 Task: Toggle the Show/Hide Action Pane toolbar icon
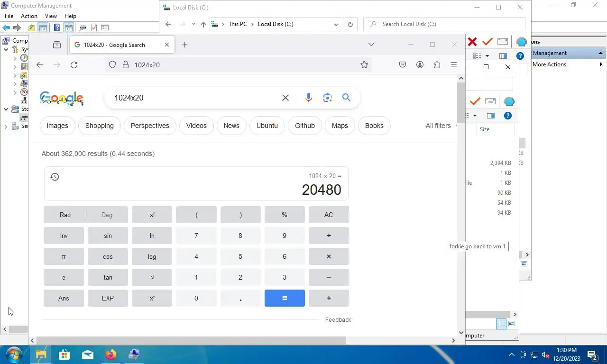(69, 28)
